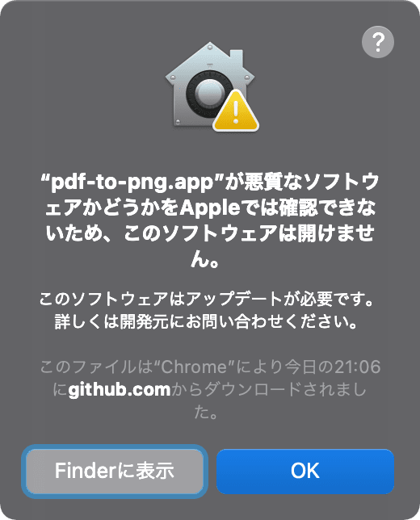Screen dimensions: 420x520
Task: Reveal the app with Finderに表示
Action: (x=115, y=472)
